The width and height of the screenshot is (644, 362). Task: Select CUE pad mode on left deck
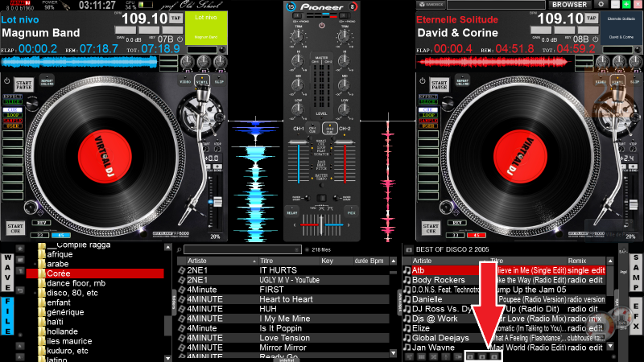[x=13, y=110]
